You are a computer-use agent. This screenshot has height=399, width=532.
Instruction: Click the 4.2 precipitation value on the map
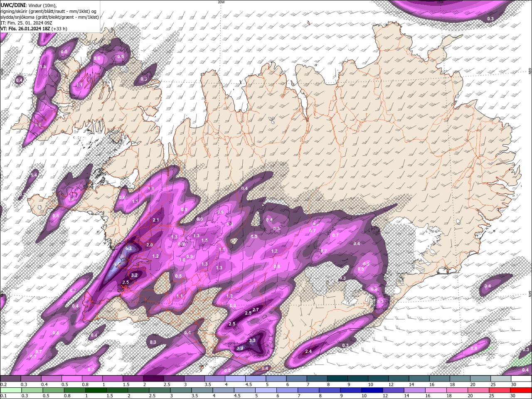coord(128,248)
